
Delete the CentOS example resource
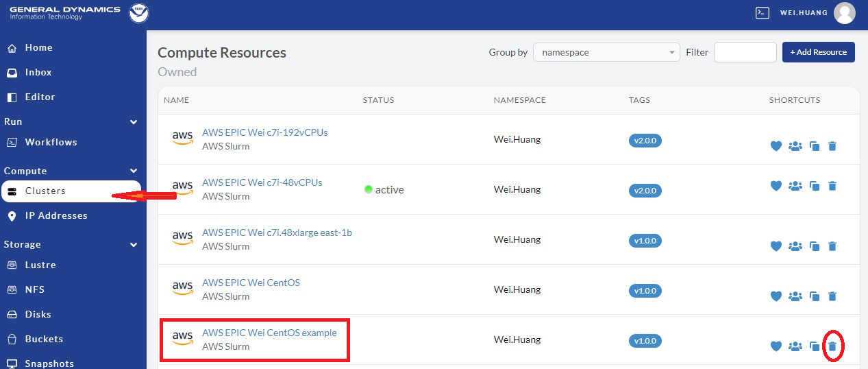pyautogui.click(x=832, y=346)
